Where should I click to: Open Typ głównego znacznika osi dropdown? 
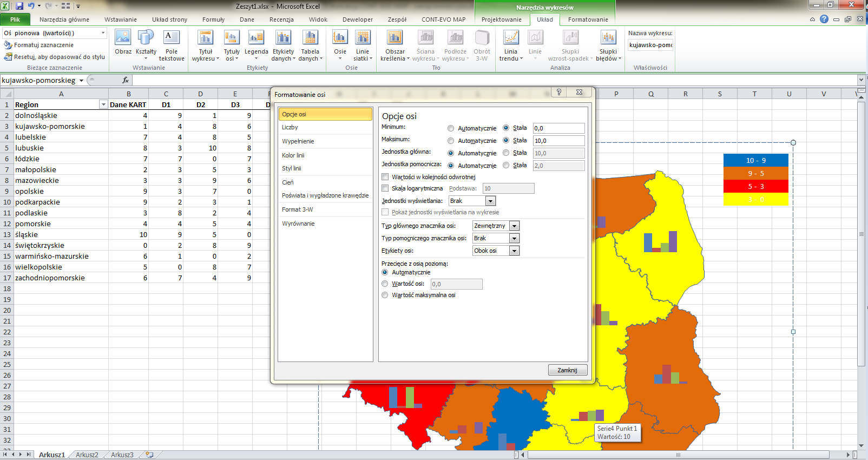515,226
